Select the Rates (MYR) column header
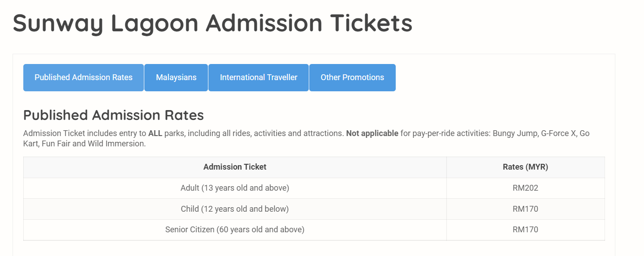Screen dimensions: 644x256 point(525,167)
